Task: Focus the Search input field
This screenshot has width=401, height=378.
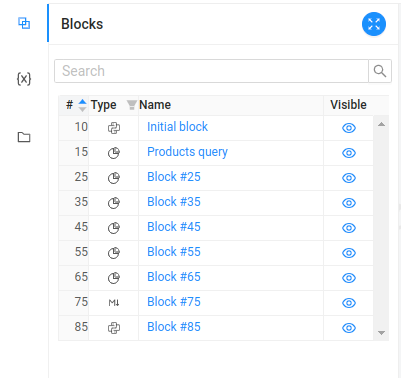Action: click(x=212, y=71)
